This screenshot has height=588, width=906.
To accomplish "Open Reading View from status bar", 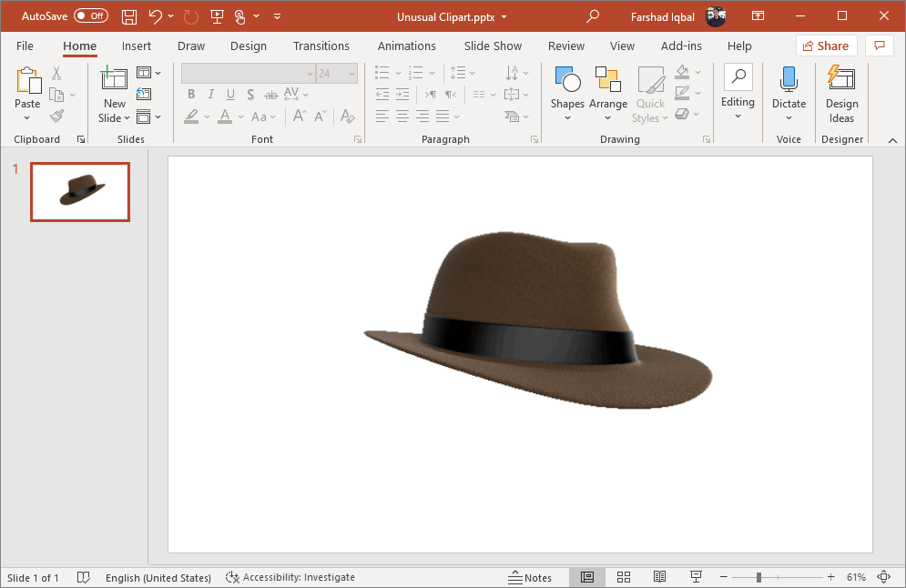I will tap(660, 577).
